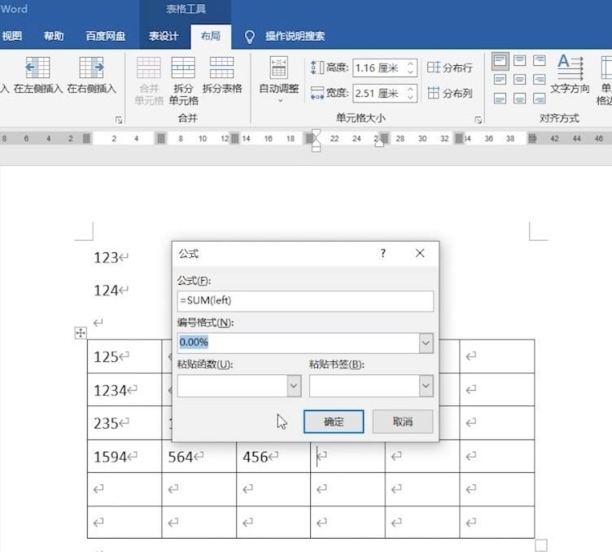Click table cell containing 235
This screenshot has height=552, width=612.
pos(125,423)
